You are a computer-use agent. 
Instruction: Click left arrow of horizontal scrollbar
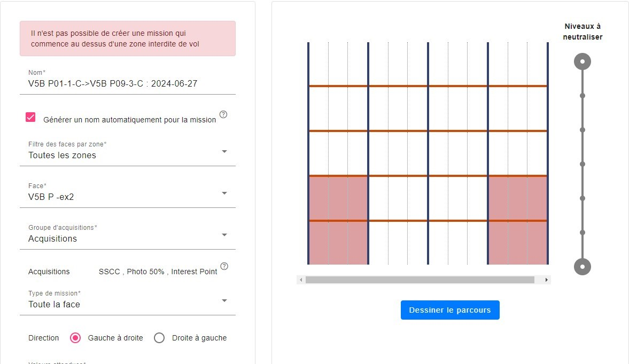click(x=301, y=280)
